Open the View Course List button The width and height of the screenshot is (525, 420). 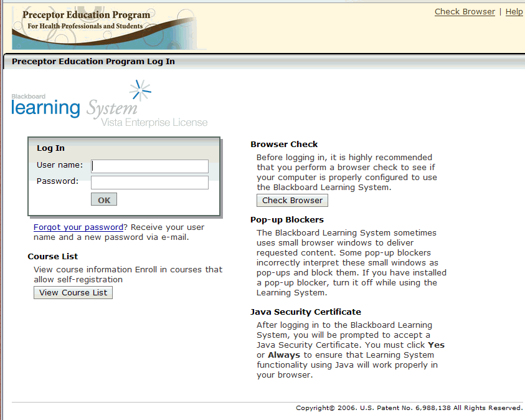click(x=73, y=293)
